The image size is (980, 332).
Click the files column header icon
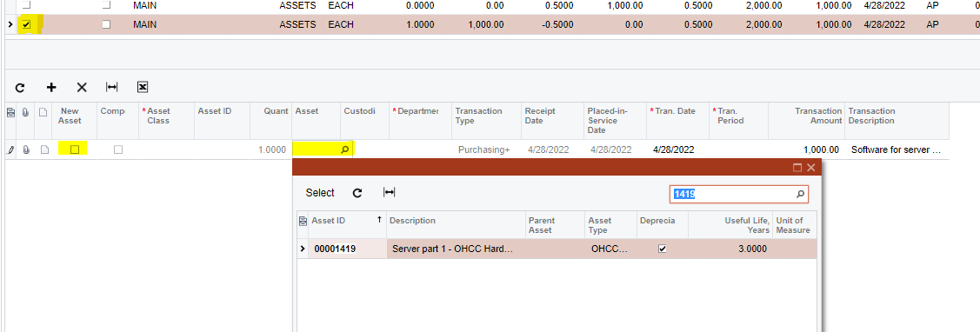tap(26, 113)
